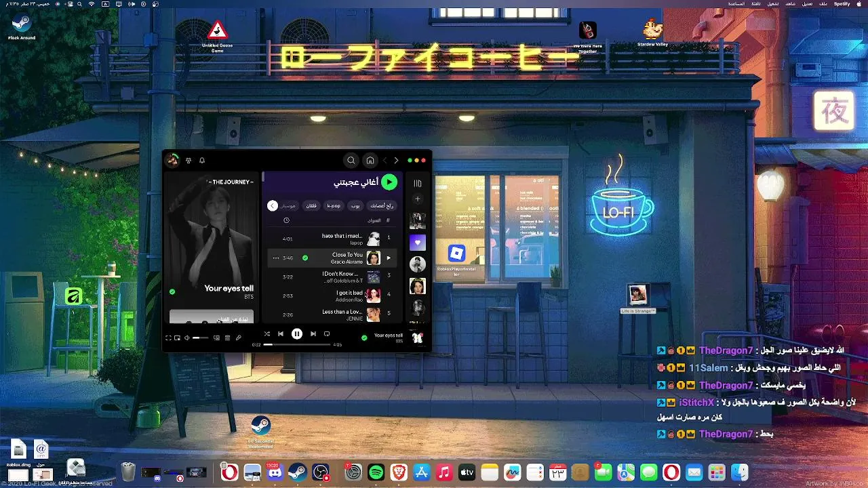Adjust the Spotify volume slider

click(x=200, y=338)
